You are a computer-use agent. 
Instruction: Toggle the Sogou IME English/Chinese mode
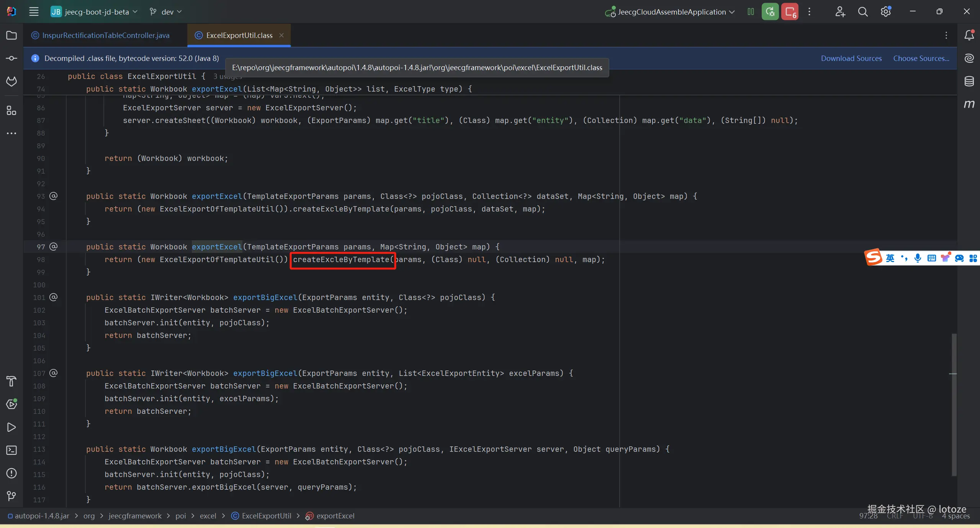tap(890, 258)
